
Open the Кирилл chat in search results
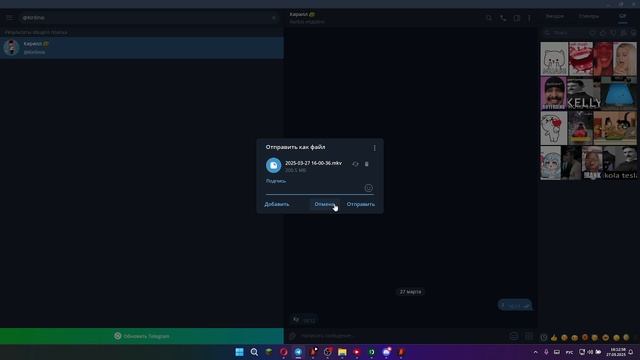pos(142,48)
